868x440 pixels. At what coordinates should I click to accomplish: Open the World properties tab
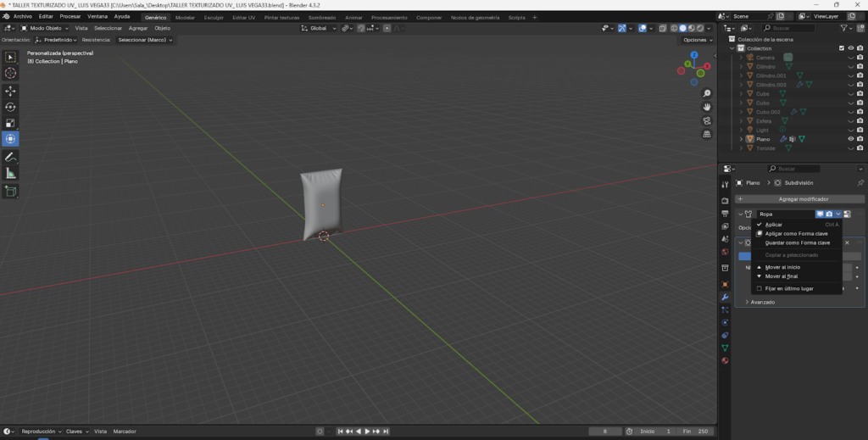point(726,252)
